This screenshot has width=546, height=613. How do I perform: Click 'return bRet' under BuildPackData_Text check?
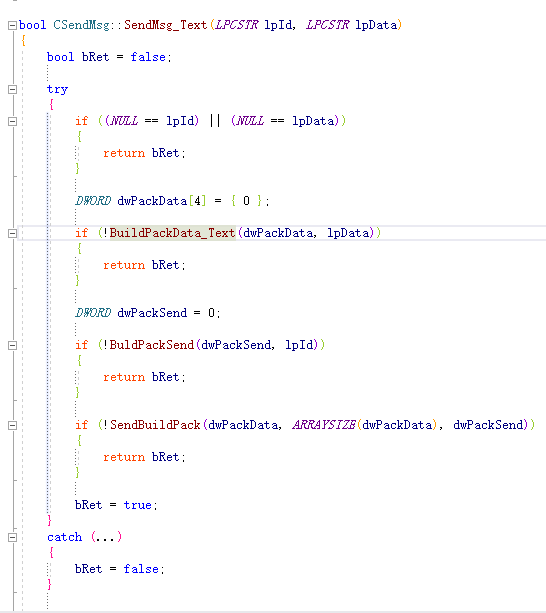[144, 265]
